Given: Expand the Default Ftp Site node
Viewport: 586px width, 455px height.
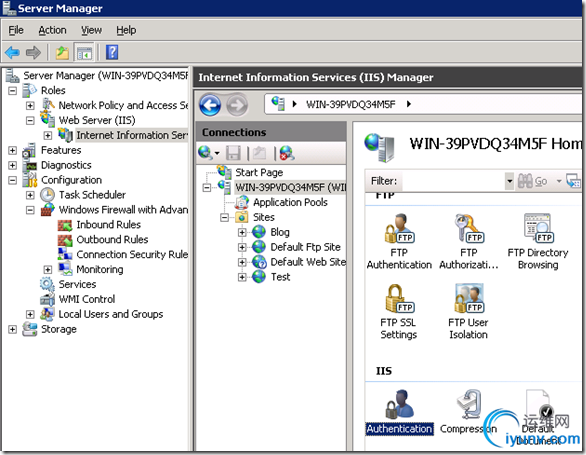Looking at the screenshot, I should [x=242, y=247].
